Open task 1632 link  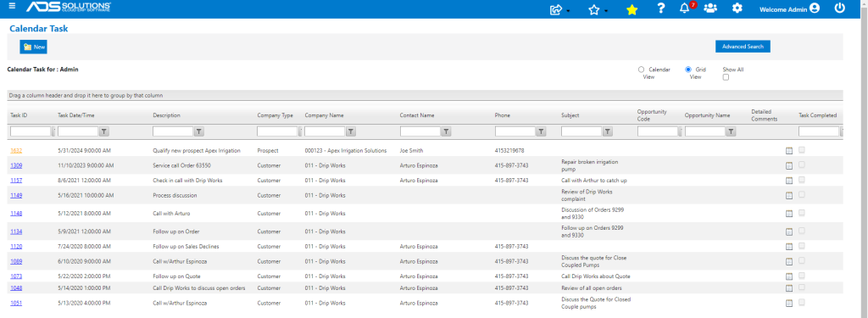(16, 150)
